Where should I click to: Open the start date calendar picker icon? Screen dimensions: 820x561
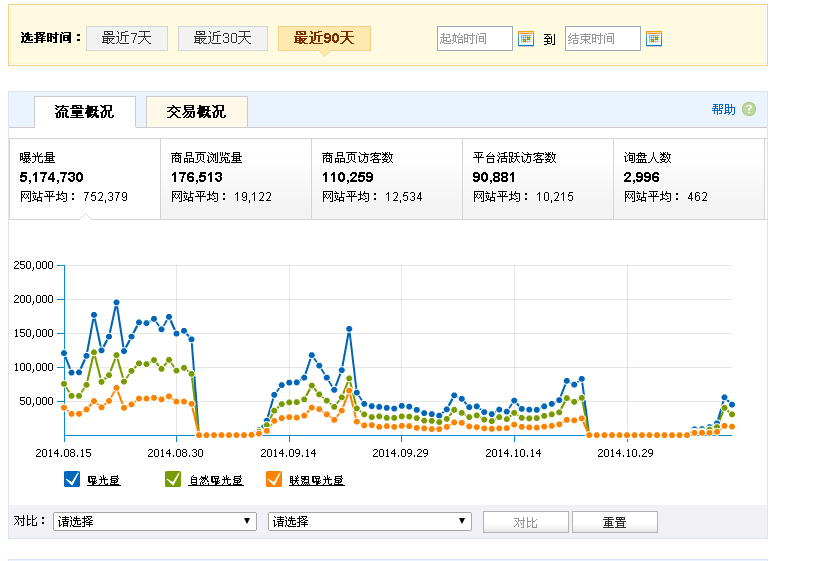[526, 39]
